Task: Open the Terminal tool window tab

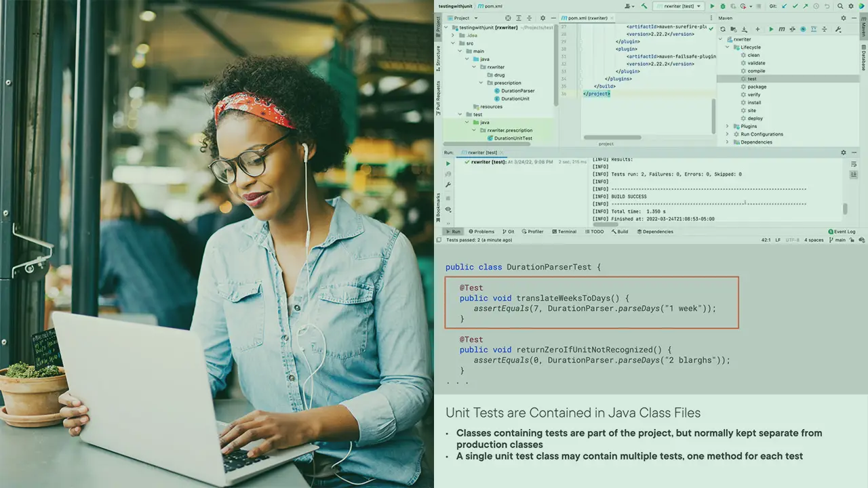Action: pyautogui.click(x=564, y=232)
